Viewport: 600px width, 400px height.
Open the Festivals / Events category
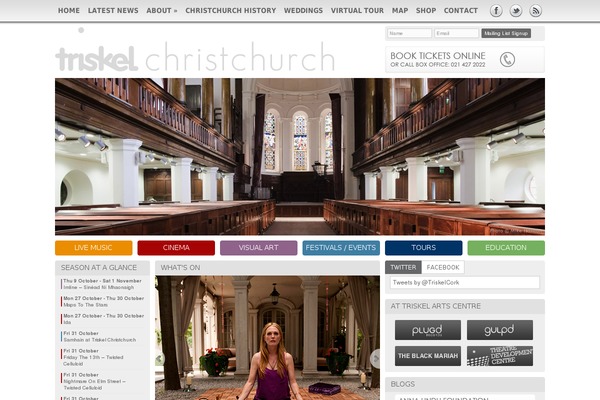pos(341,248)
